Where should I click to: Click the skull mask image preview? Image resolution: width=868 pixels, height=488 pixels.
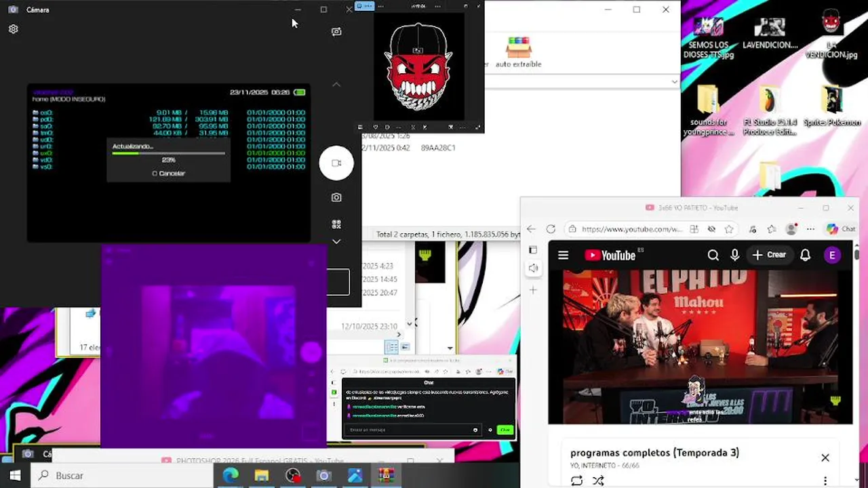pyautogui.click(x=419, y=66)
